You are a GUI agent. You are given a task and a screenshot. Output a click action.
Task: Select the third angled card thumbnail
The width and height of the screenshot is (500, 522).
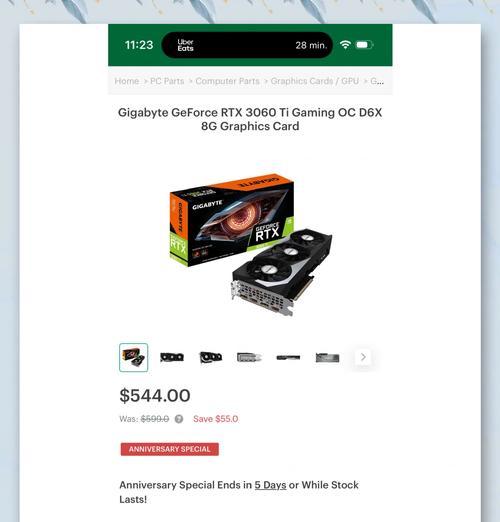211,357
